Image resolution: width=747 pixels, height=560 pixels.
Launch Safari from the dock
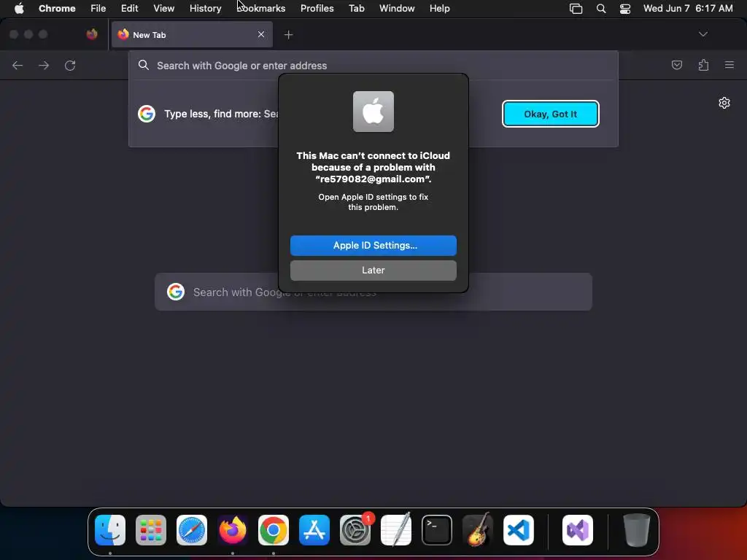pyautogui.click(x=192, y=530)
